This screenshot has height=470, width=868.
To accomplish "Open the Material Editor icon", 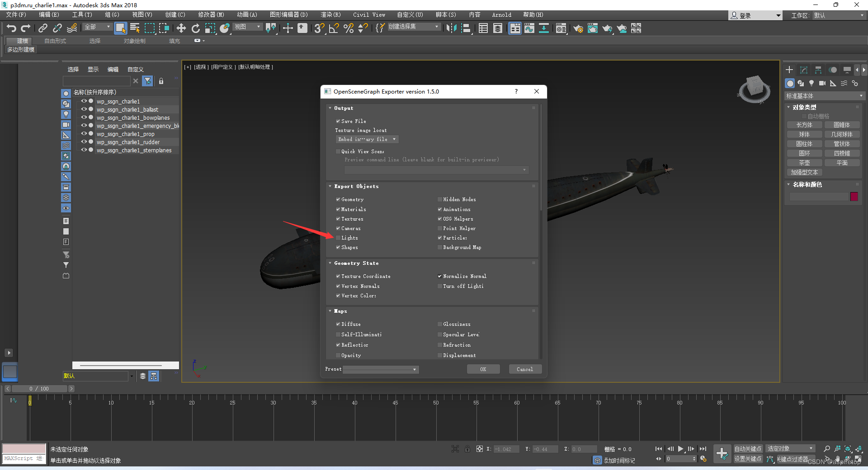I will tap(561, 28).
